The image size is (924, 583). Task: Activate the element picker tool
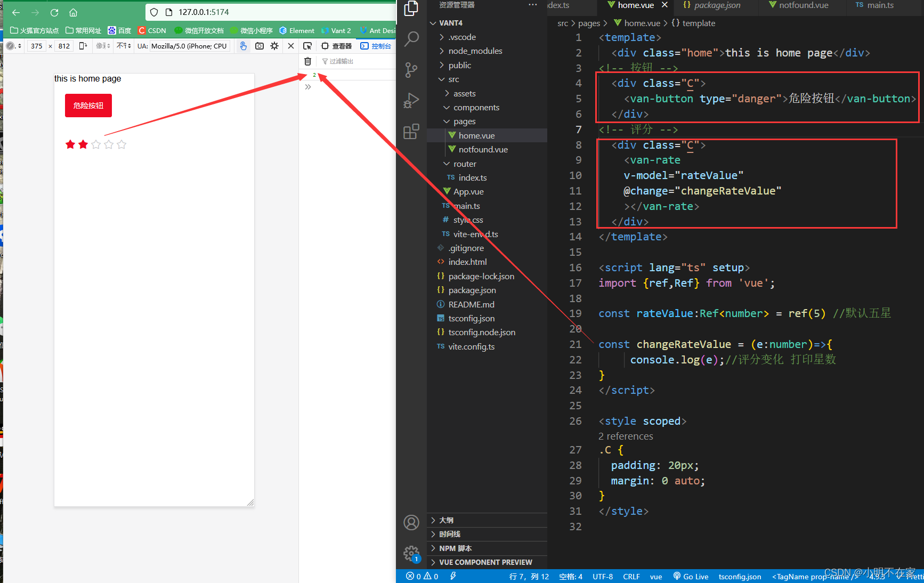coord(307,46)
